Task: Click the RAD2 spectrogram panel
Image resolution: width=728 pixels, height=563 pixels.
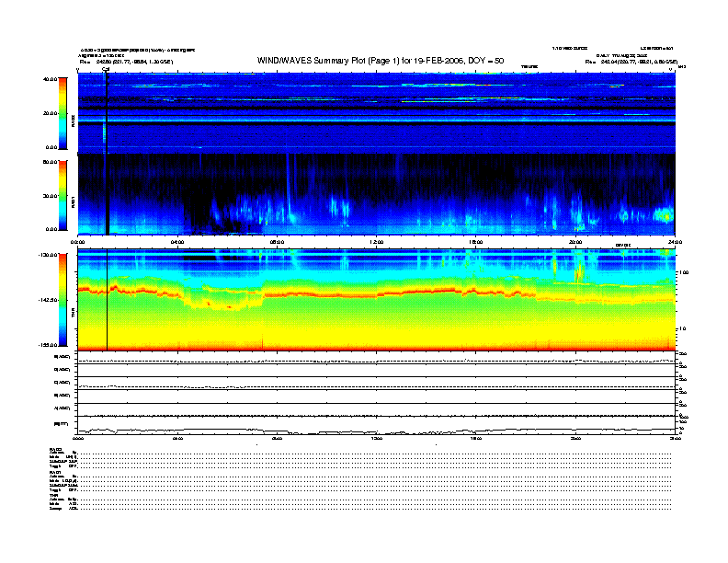Action: [x=377, y=113]
